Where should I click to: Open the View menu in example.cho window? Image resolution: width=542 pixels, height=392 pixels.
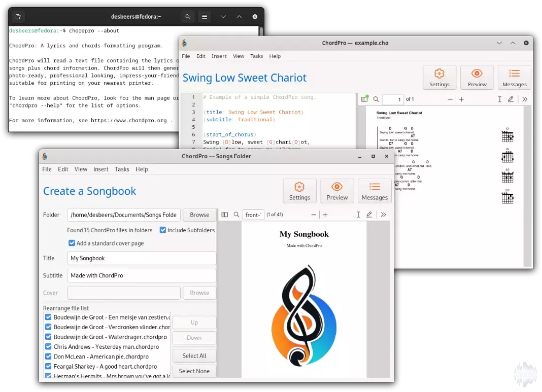pyautogui.click(x=239, y=56)
